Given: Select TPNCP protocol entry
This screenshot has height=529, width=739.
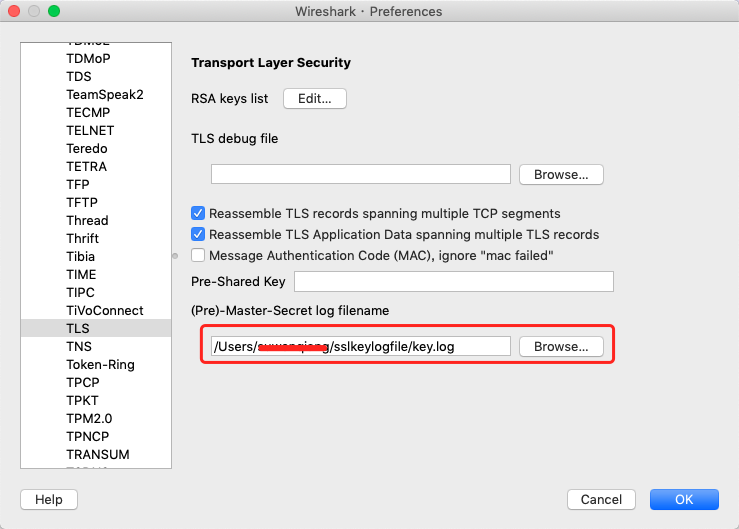Looking at the screenshot, I should pos(96,437).
